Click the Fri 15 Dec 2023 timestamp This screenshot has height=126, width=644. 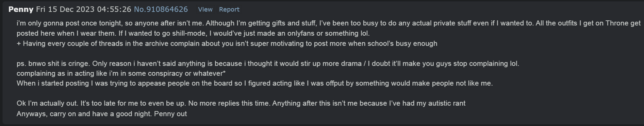pos(84,10)
